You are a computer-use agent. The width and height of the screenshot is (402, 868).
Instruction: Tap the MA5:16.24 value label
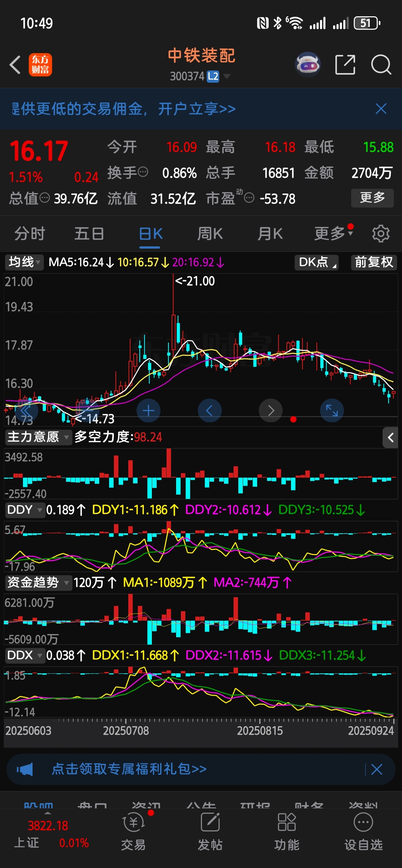click(x=81, y=262)
